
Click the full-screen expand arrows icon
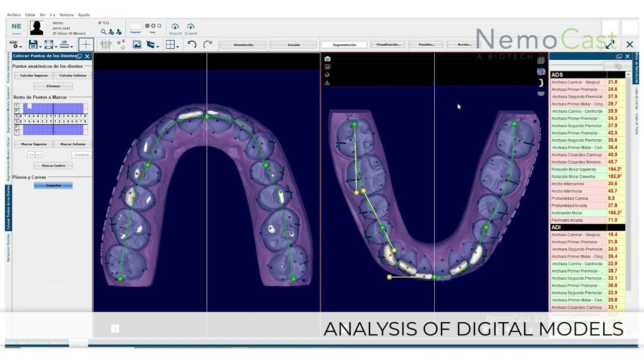pyautogui.click(x=611, y=44)
